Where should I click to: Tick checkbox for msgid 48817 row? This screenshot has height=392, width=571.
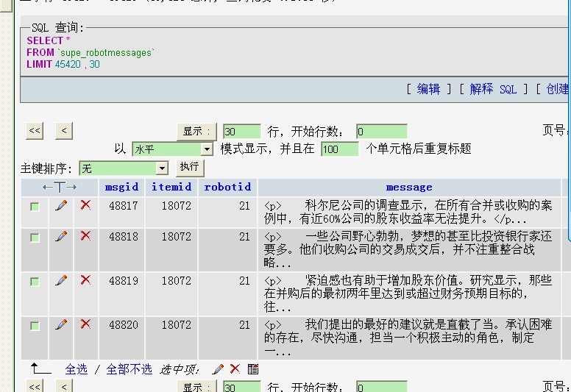pyautogui.click(x=35, y=207)
